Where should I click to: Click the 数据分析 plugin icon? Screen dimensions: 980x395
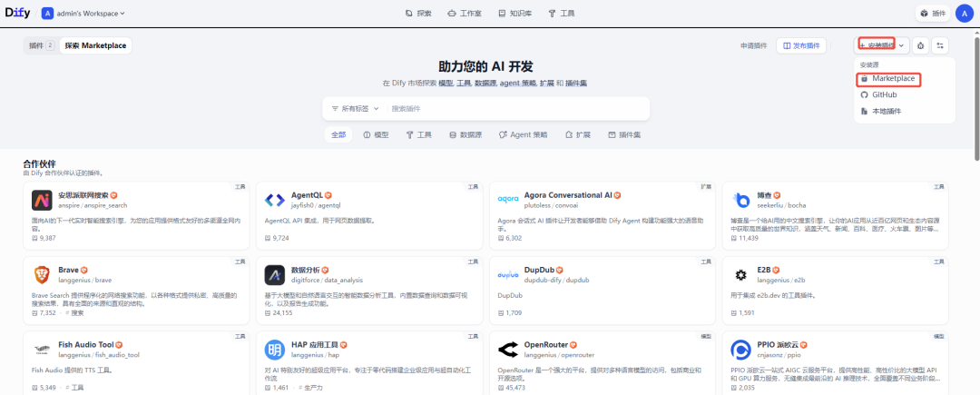coord(275,275)
